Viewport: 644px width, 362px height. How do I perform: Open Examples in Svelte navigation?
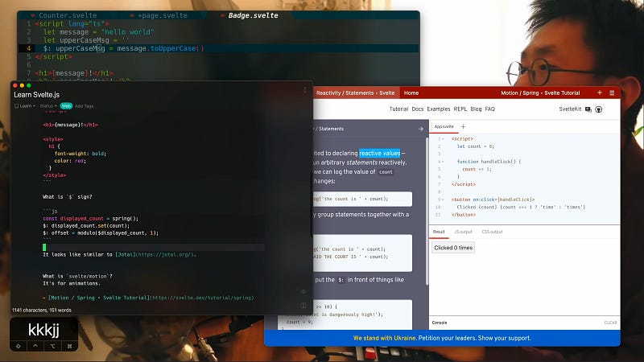coord(438,109)
